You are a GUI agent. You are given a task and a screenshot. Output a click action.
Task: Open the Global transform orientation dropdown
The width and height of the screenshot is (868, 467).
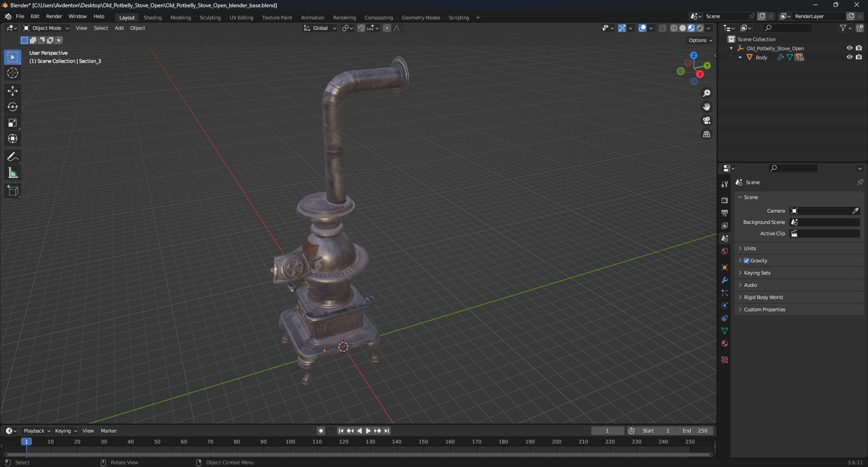320,28
